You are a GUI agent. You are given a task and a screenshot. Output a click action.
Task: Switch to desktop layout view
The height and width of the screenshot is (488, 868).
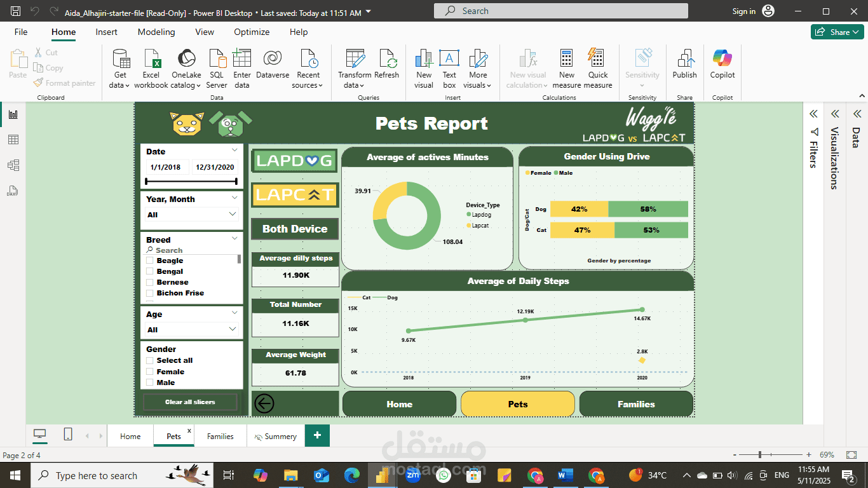click(x=40, y=435)
